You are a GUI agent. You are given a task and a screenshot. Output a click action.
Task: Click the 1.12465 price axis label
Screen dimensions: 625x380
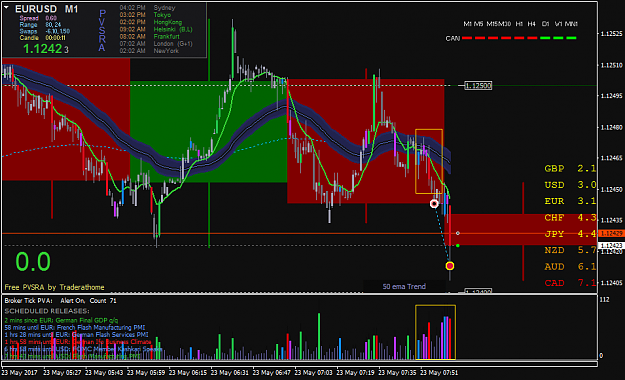(x=611, y=158)
